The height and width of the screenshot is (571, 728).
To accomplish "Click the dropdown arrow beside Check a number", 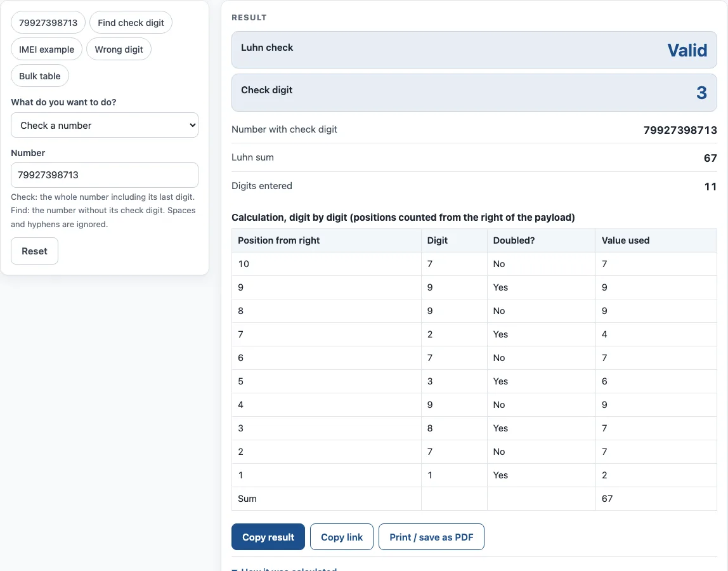I will (x=192, y=125).
